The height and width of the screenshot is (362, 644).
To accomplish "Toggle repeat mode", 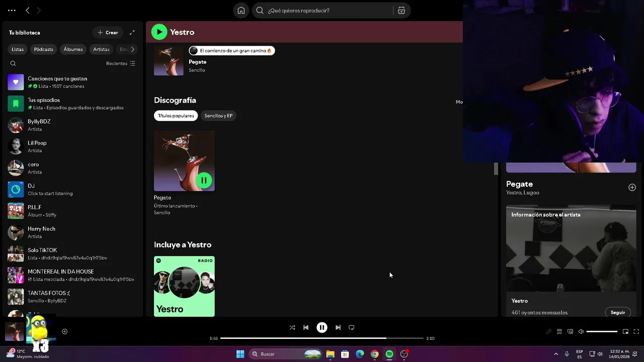I will [352, 327].
